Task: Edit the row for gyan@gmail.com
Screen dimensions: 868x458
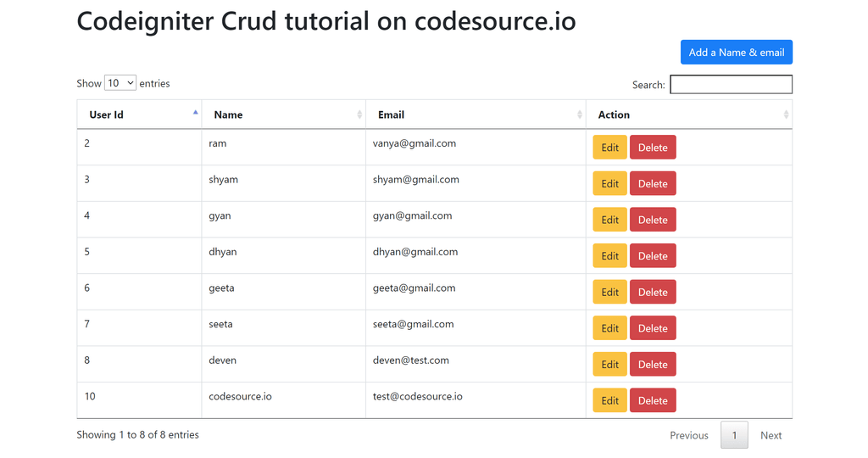Action: tap(609, 220)
